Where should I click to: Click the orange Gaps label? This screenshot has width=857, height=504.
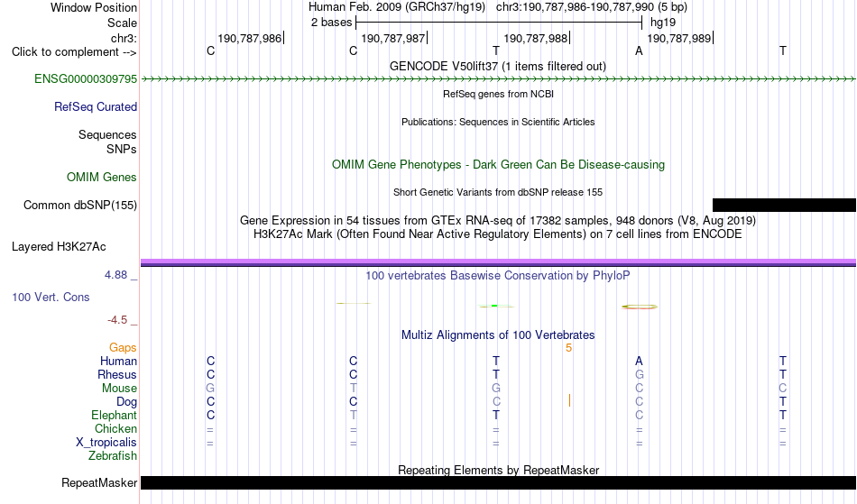click(123, 348)
